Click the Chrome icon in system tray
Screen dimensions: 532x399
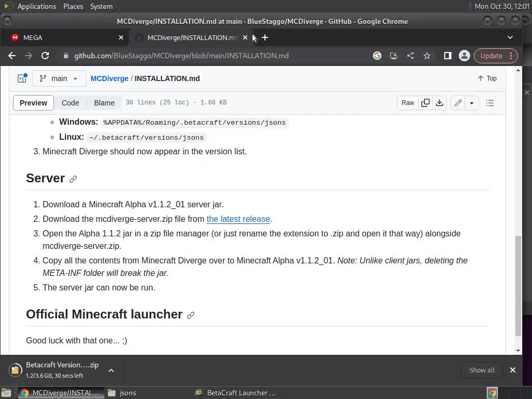point(492,393)
